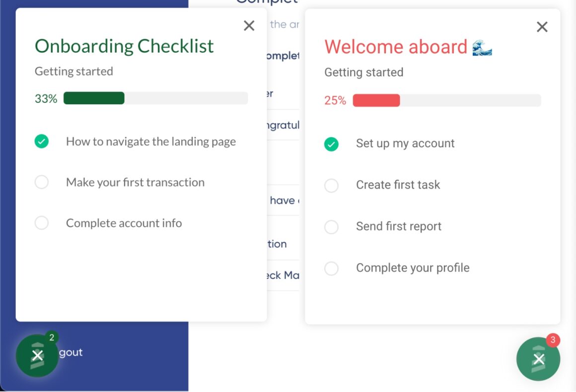Click checked circle for landing page item
This screenshot has width=576, height=392.
click(42, 141)
